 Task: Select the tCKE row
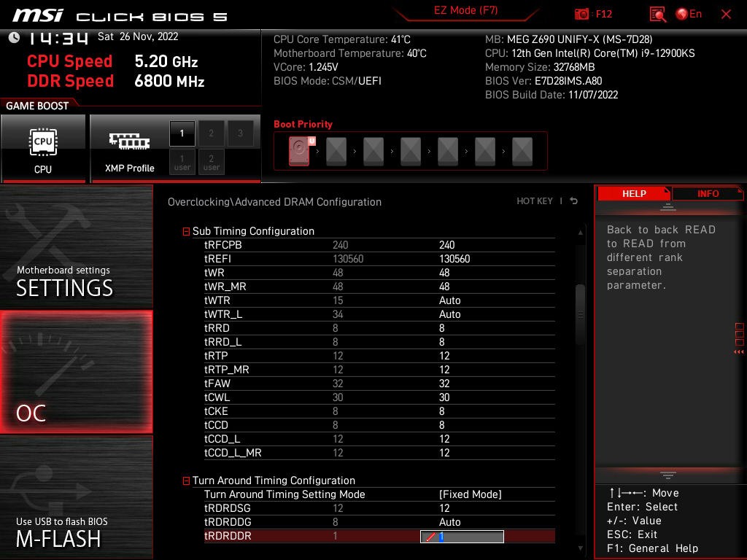point(379,411)
